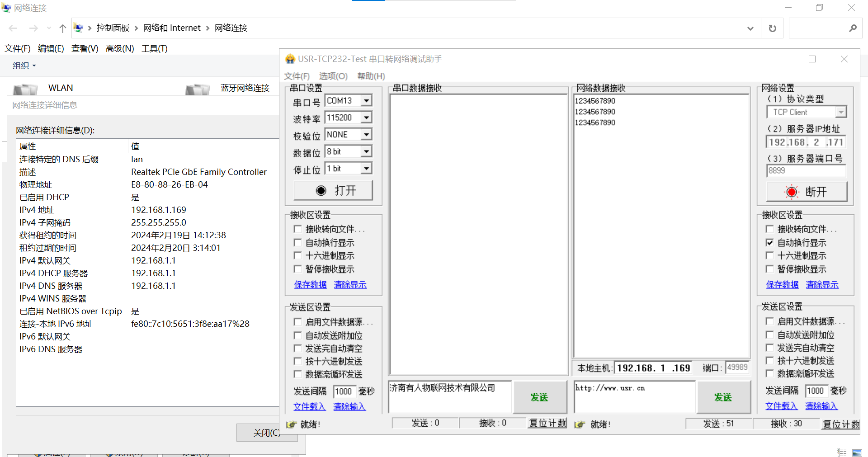
Task: Open the 选项(O) menu
Action: 333,76
